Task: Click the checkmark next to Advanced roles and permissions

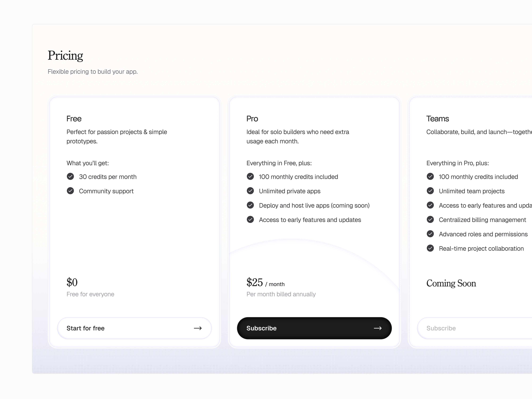Action: (x=430, y=234)
